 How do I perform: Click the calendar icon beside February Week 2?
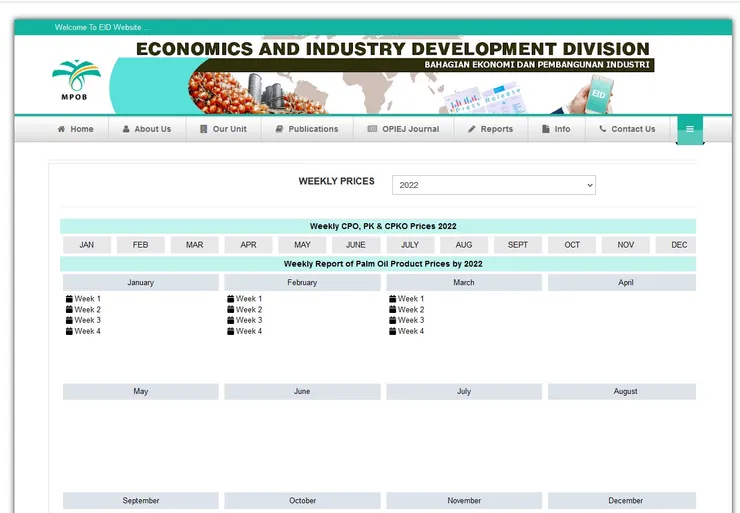(x=231, y=310)
